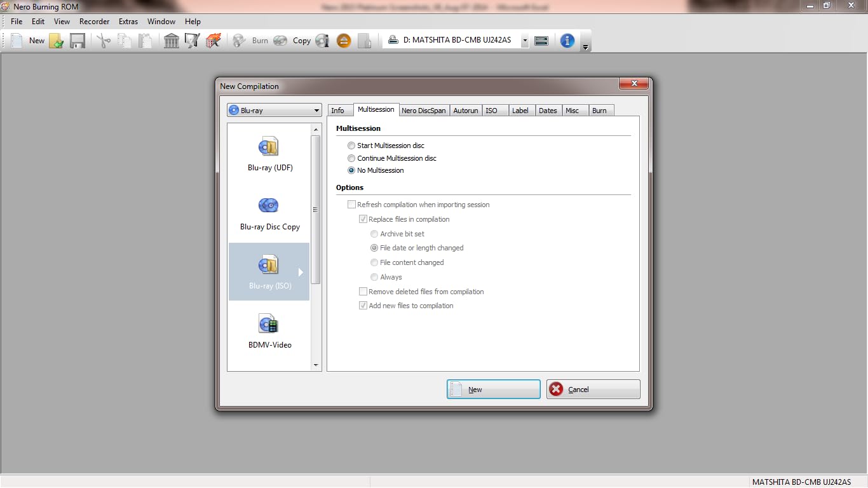Click the compilation list scroll-down arrow
Image resolution: width=868 pixels, height=488 pixels.
click(x=316, y=365)
